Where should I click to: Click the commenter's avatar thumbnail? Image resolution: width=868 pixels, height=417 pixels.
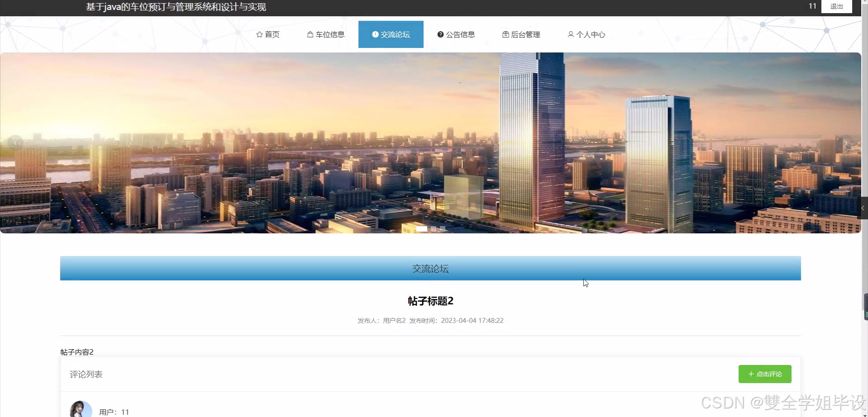(x=80, y=408)
